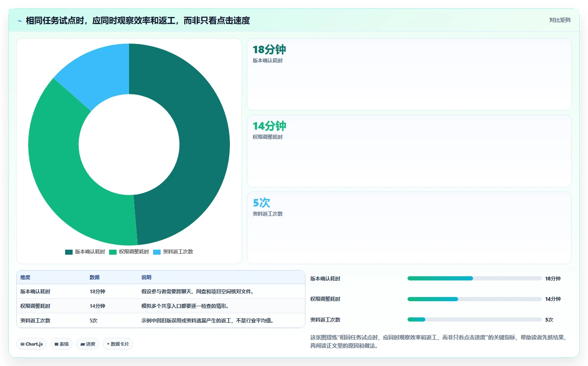Image resolution: width=588 pixels, height=366 pixels.
Task: Toggle the 权限调整耗时 legend swatch
Action: (113, 252)
